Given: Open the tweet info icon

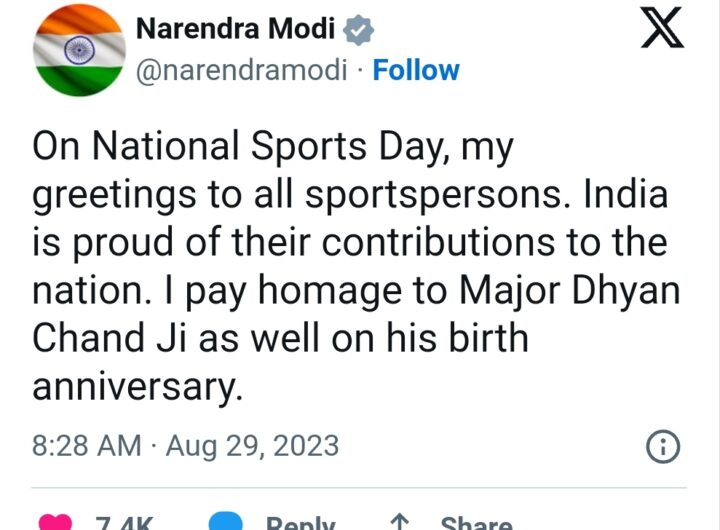Looking at the screenshot, I should tap(663, 447).
